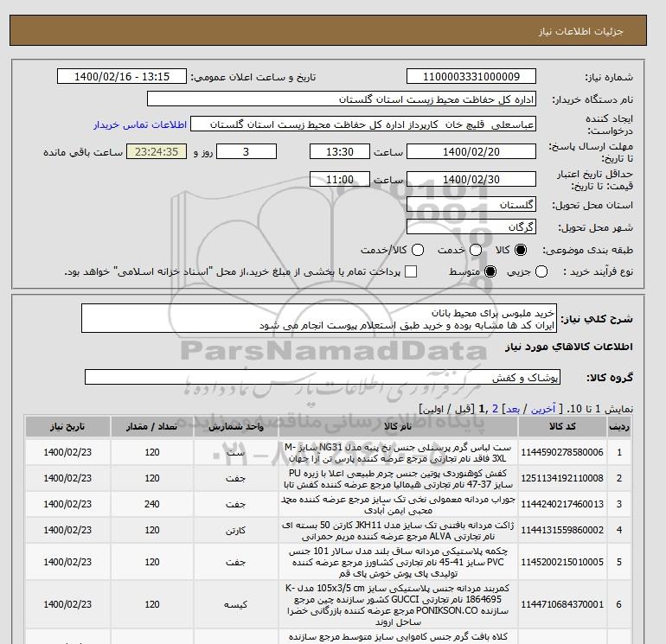Click the unit کارتن in row 4

pos(236,530)
